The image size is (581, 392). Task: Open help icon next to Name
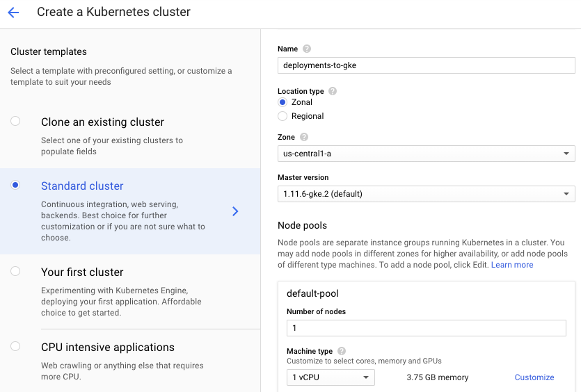pos(307,49)
